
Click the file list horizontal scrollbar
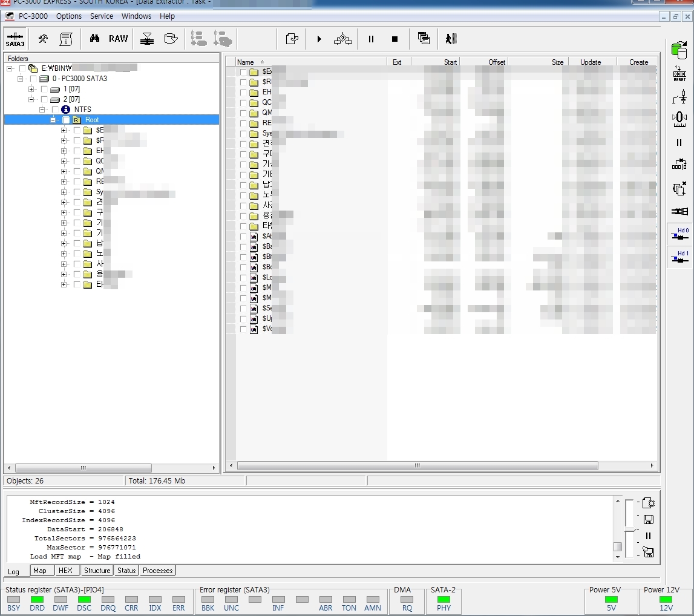click(x=417, y=465)
